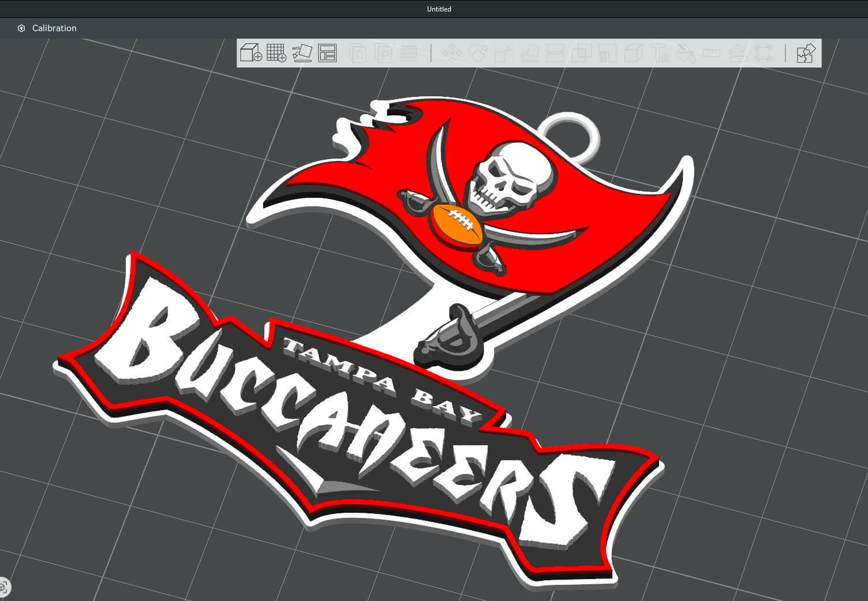This screenshot has width=868, height=601.
Task: Open the Mesh boolean tool
Action: 581,54
